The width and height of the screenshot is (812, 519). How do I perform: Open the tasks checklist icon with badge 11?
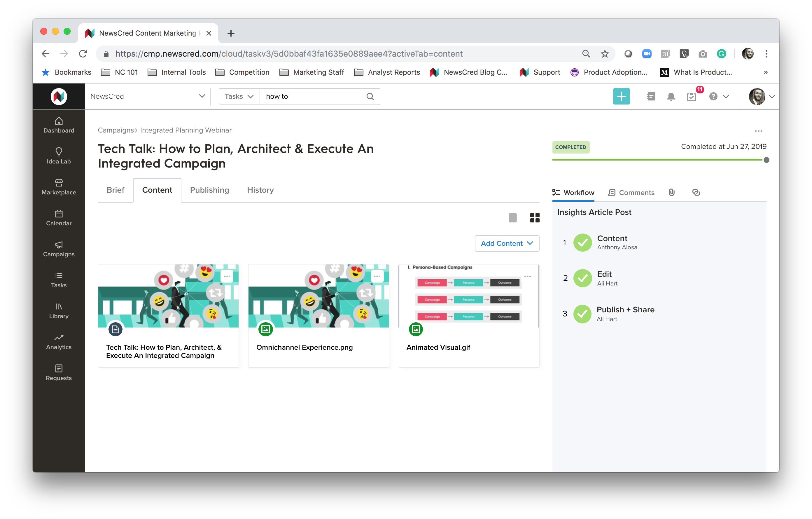pyautogui.click(x=691, y=97)
